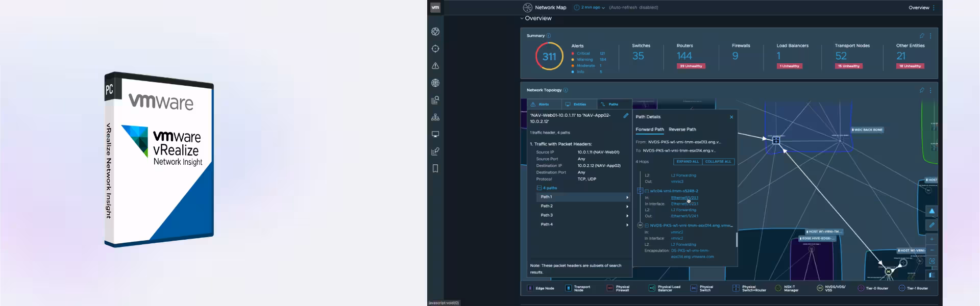The image size is (980, 306).
Task: Open the Summary panel kebab menu
Action: 930,36
